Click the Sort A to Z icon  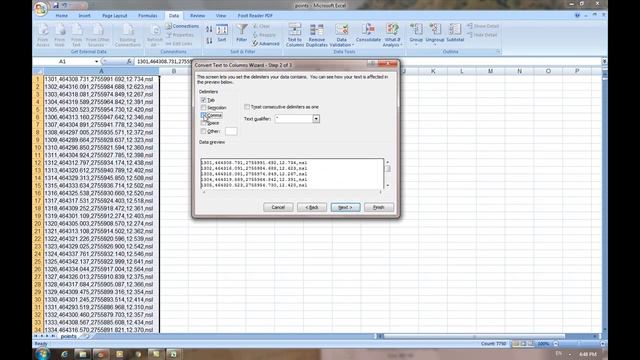[x=209, y=29]
